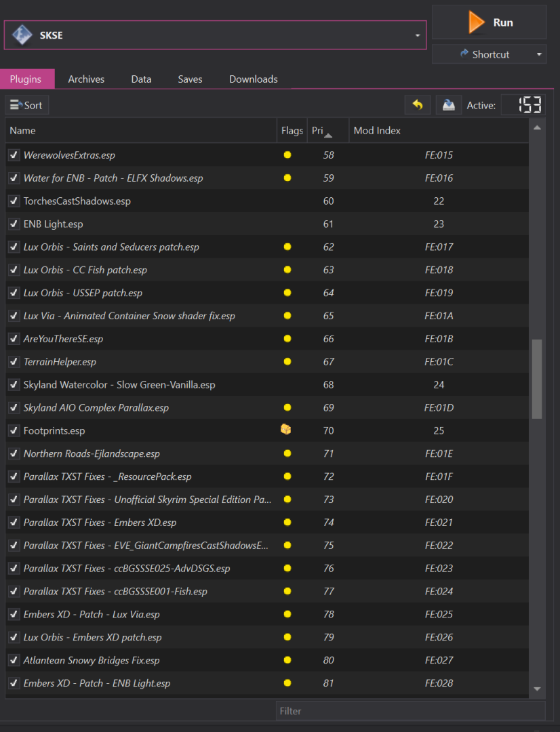Click the create backup icon
The image size is (560, 732).
click(448, 105)
